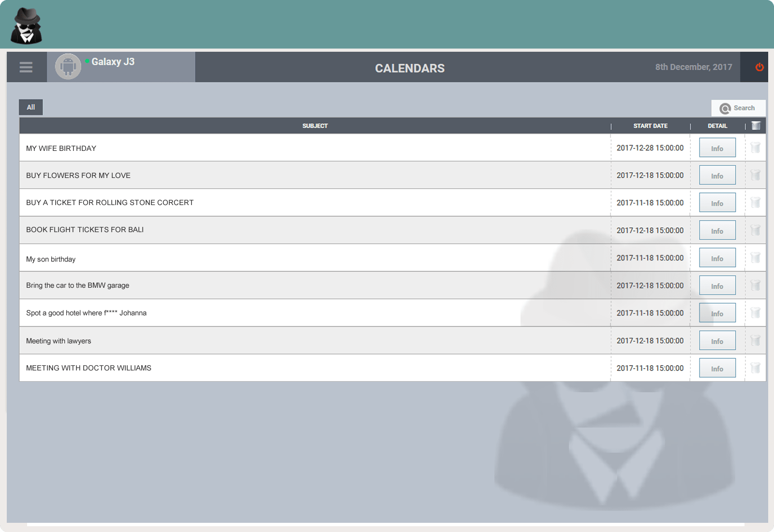
Task: View Info for Rolling Stone concert ticket
Action: [717, 203]
